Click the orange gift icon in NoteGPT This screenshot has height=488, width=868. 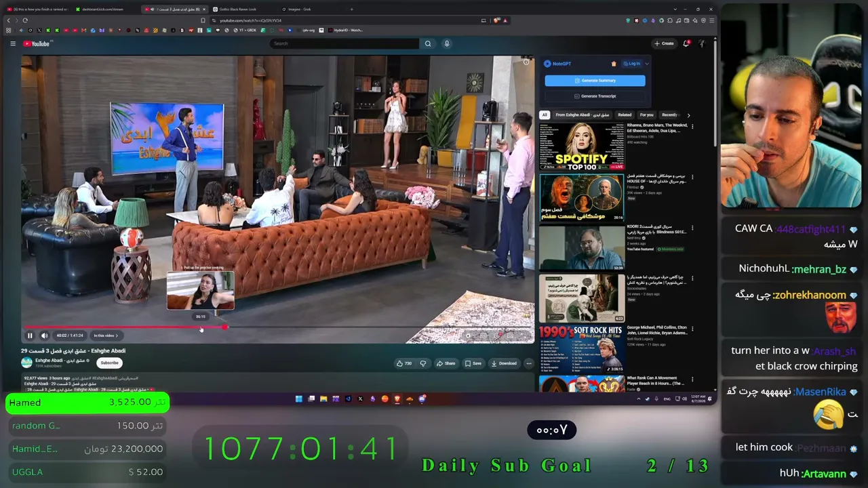point(614,64)
